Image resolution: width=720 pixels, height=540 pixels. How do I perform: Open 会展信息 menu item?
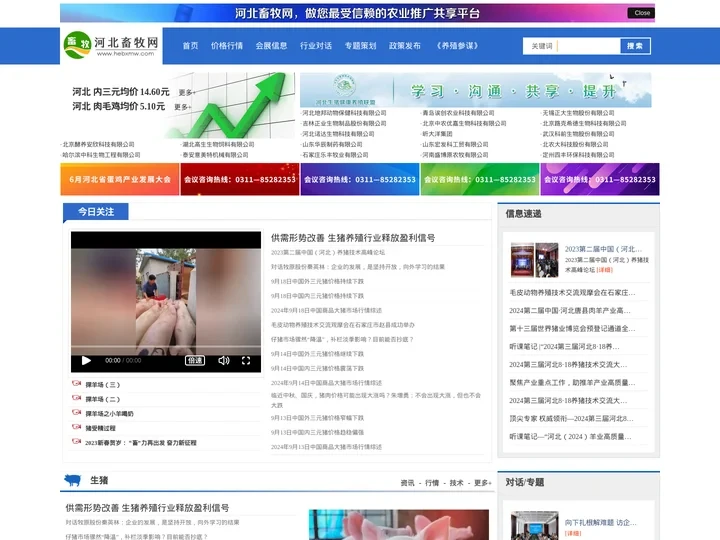pos(271,46)
